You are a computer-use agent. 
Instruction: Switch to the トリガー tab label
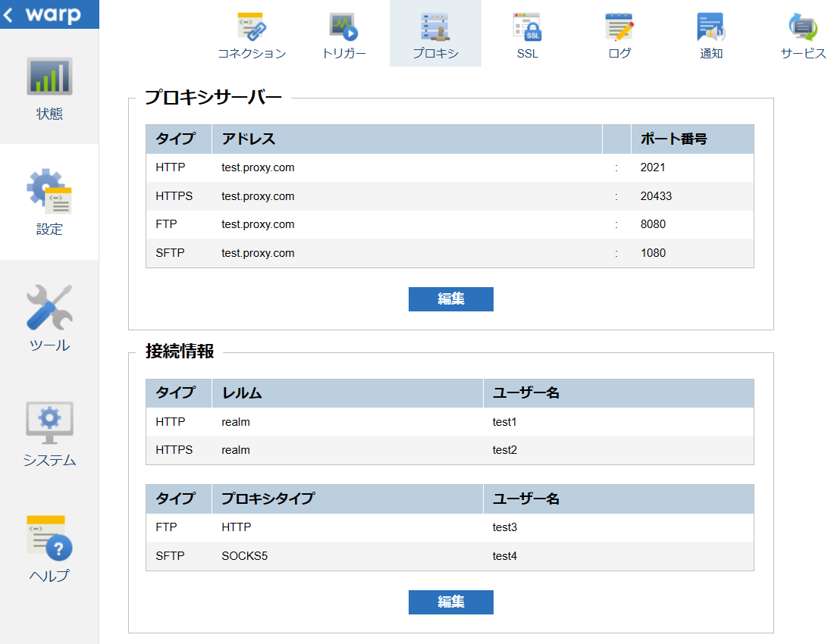pos(344,53)
